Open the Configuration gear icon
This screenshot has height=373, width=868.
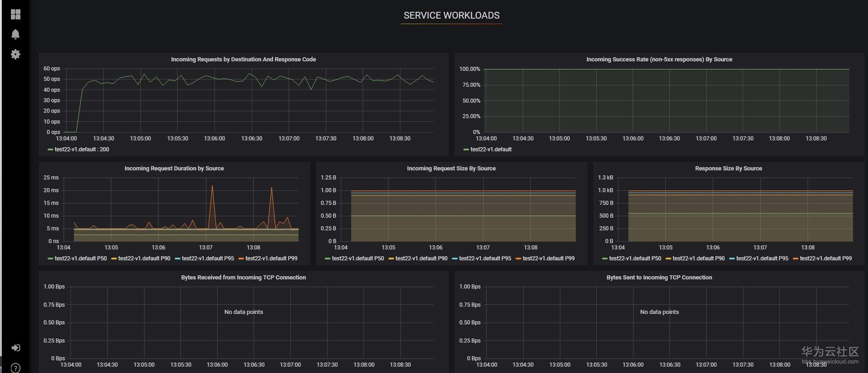(15, 55)
